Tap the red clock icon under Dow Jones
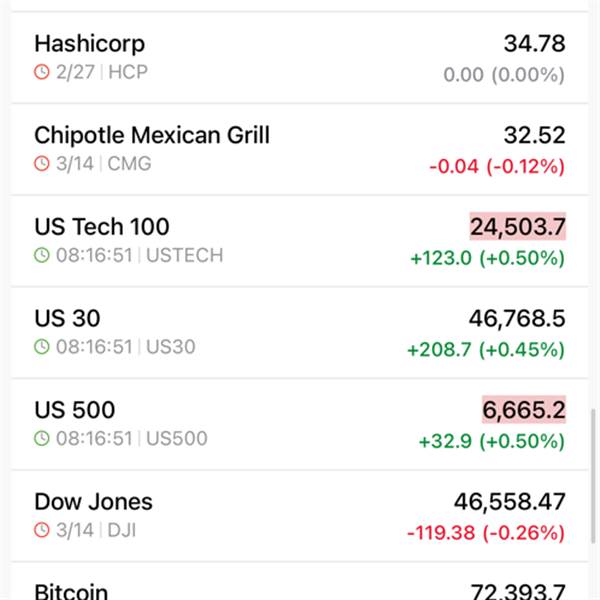The image size is (600, 600). click(41, 531)
